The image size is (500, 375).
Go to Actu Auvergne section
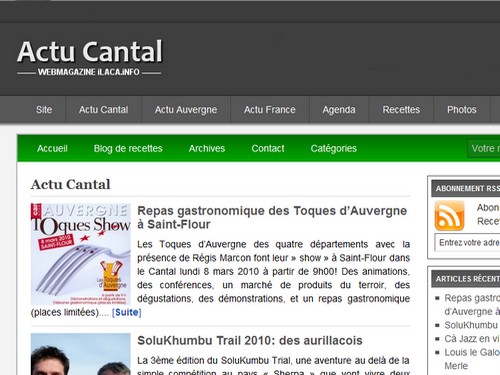coord(186,110)
